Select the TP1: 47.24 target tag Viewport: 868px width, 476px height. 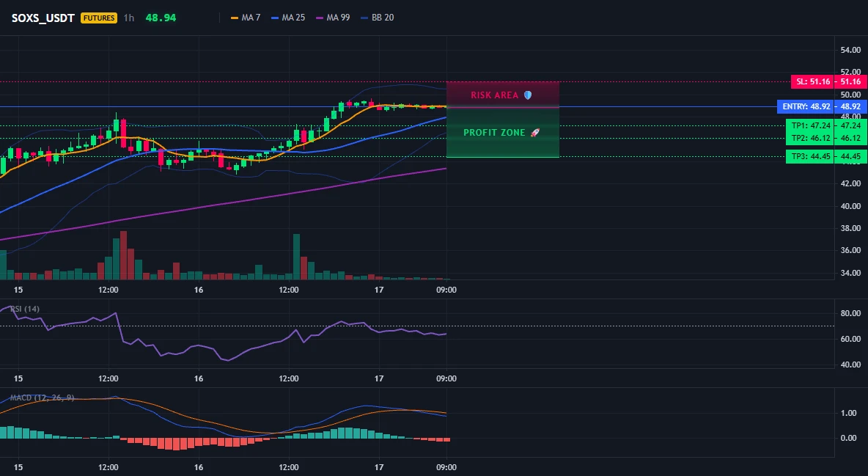tap(810, 126)
